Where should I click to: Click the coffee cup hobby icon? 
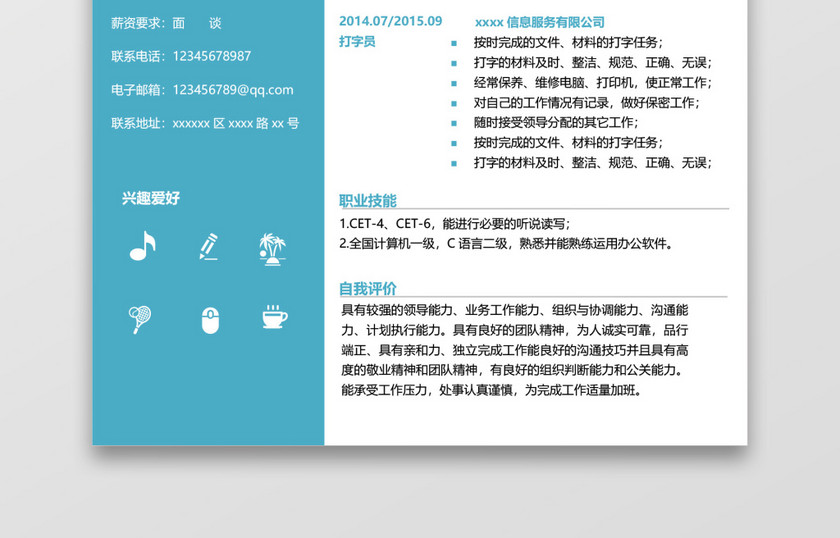coord(275,317)
